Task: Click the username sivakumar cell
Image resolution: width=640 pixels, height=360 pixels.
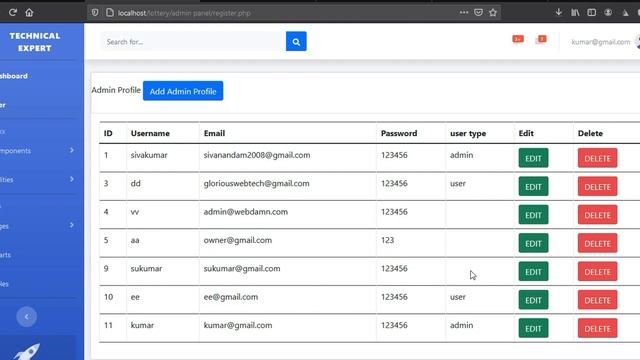Action: click(149, 155)
